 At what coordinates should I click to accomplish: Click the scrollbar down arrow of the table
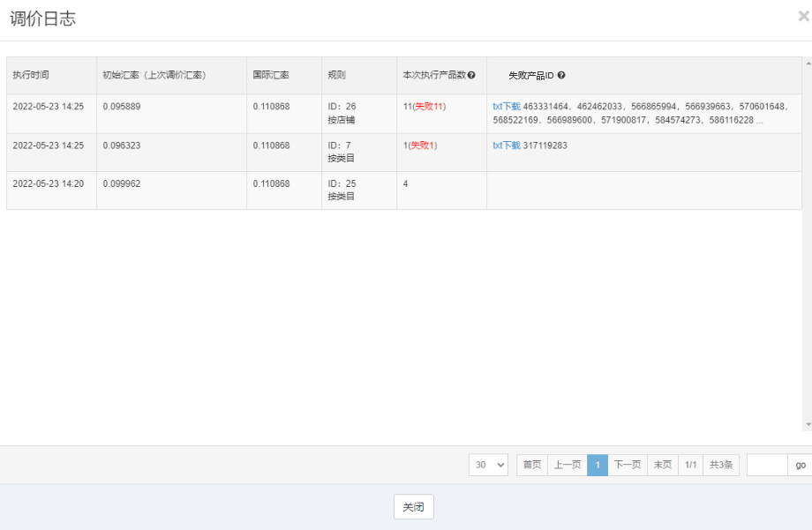coord(807,424)
